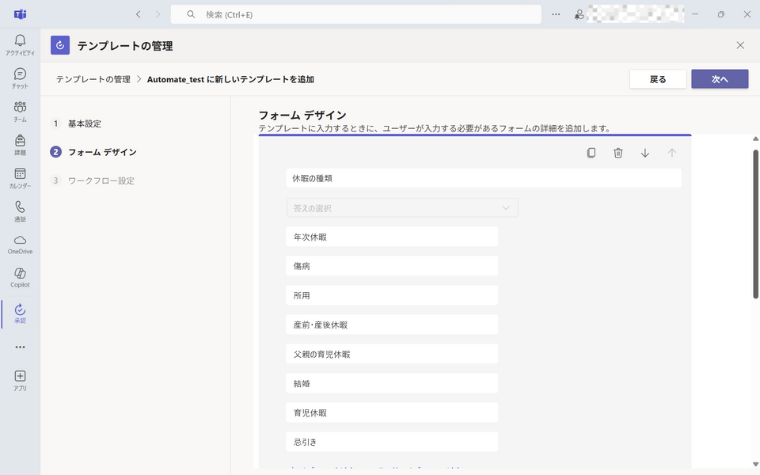Move question up with up arrow
The image size is (760, 475).
click(x=672, y=153)
